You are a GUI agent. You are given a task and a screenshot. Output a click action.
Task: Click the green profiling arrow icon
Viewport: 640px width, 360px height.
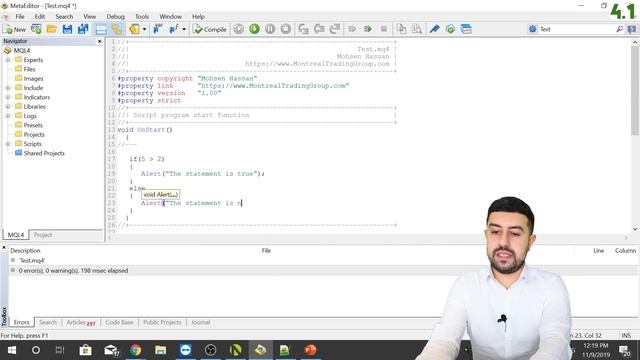coord(368,29)
